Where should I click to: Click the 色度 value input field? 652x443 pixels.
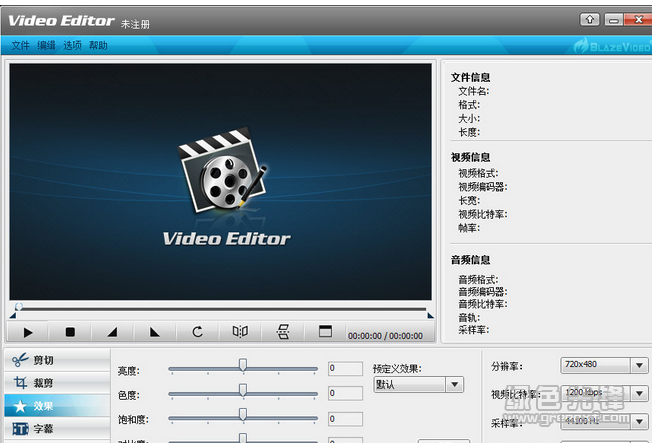click(x=345, y=394)
